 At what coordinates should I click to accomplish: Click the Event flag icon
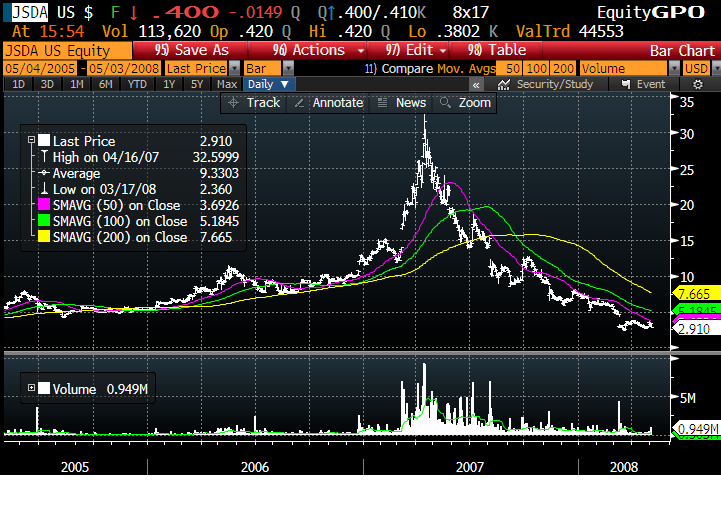[625, 84]
